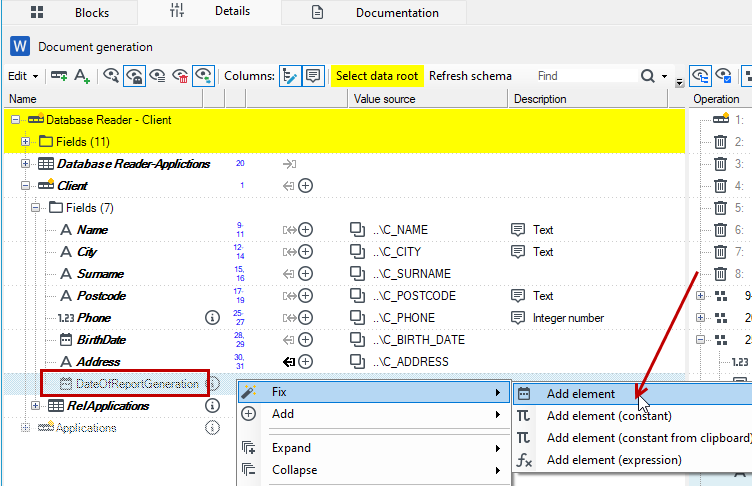Open the Details tab

click(210, 12)
